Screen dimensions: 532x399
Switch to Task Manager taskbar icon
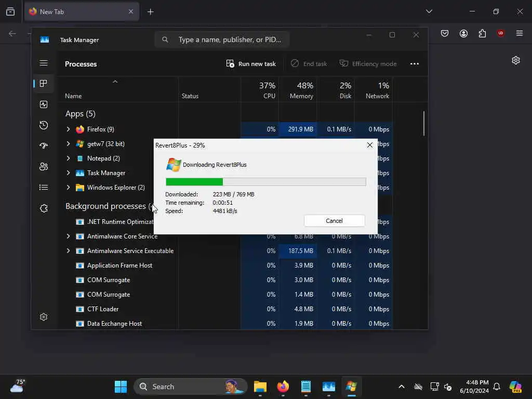[329, 387]
